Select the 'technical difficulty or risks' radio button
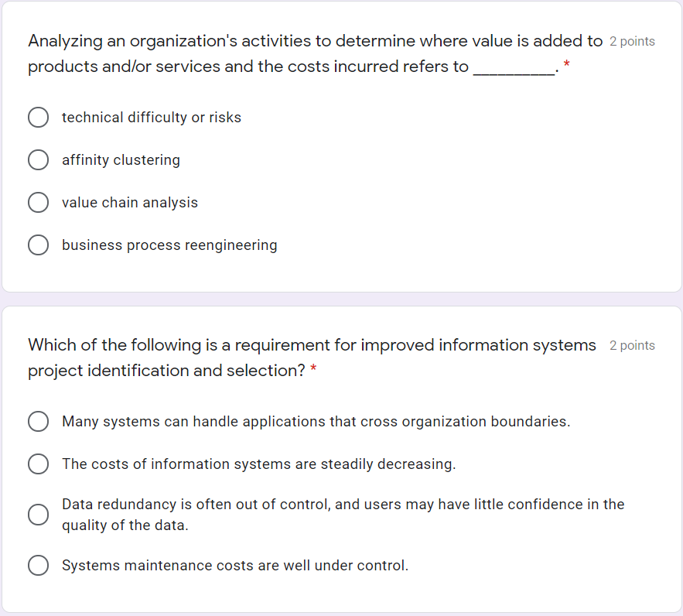Image resolution: width=683 pixels, height=616 pixels. coord(38,117)
